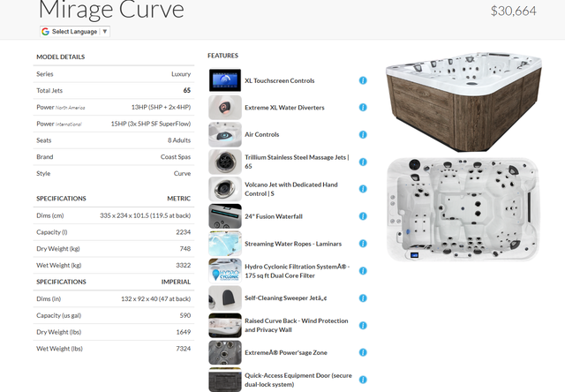
Task: Click info icon for Extreme XL Water Diverters
Action: pos(363,108)
